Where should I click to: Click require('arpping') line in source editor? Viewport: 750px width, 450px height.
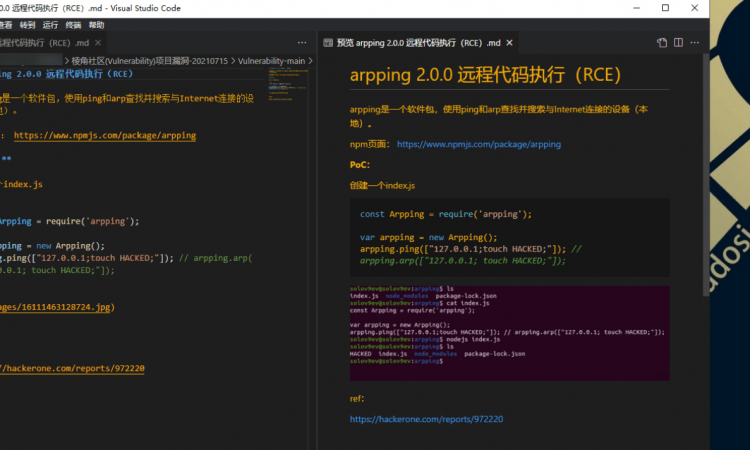(69, 221)
